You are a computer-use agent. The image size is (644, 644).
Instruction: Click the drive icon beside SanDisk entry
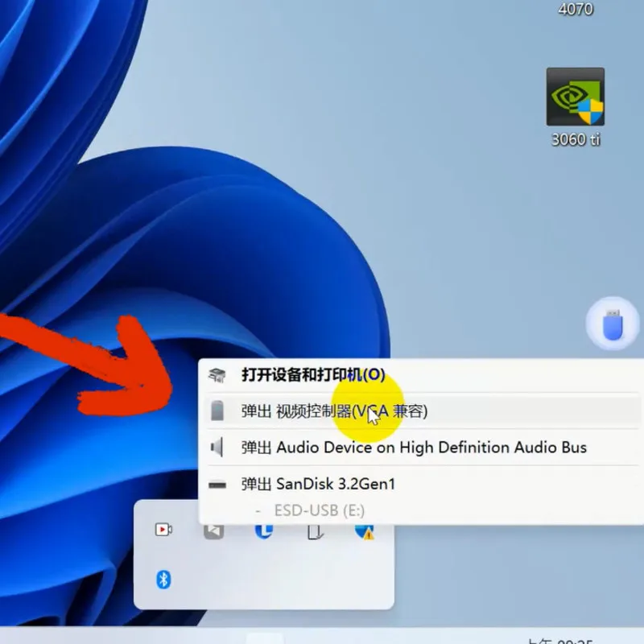click(x=217, y=485)
